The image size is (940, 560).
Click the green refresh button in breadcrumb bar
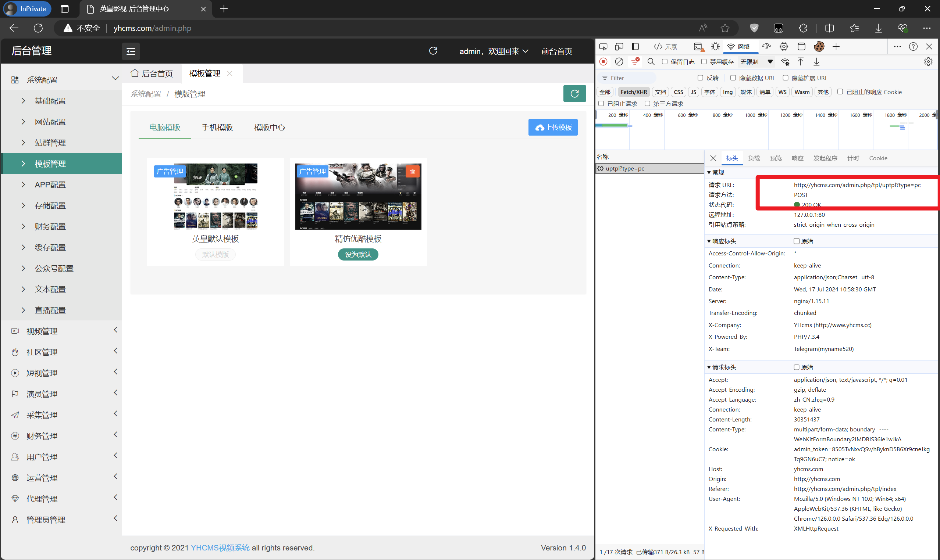tap(574, 94)
